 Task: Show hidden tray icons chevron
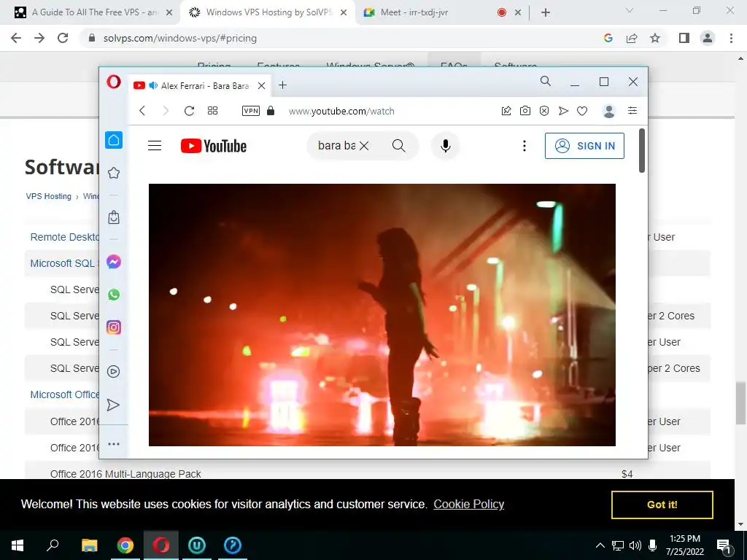(600, 545)
